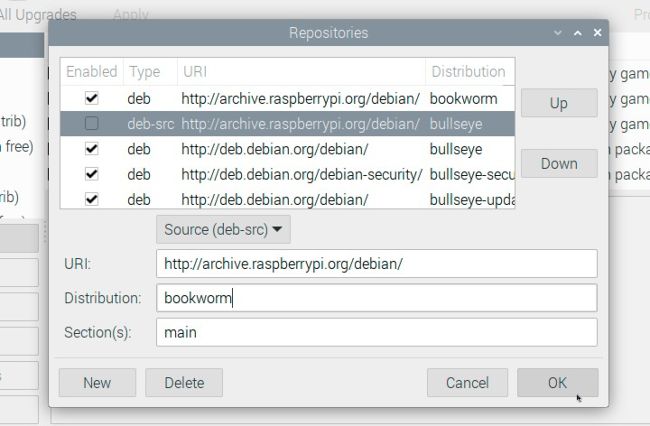Confirm changes with the OK button
Screen dimensions: 650x426
tap(557, 382)
